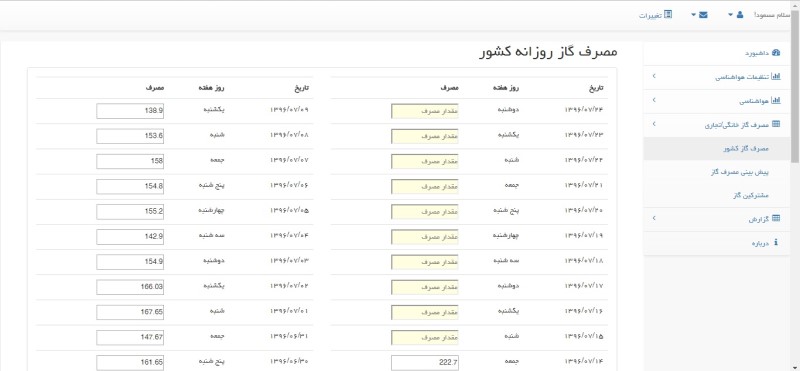
Task: Expand the تنظیمات هواشناسی menu chevron
Action: pyautogui.click(x=654, y=77)
